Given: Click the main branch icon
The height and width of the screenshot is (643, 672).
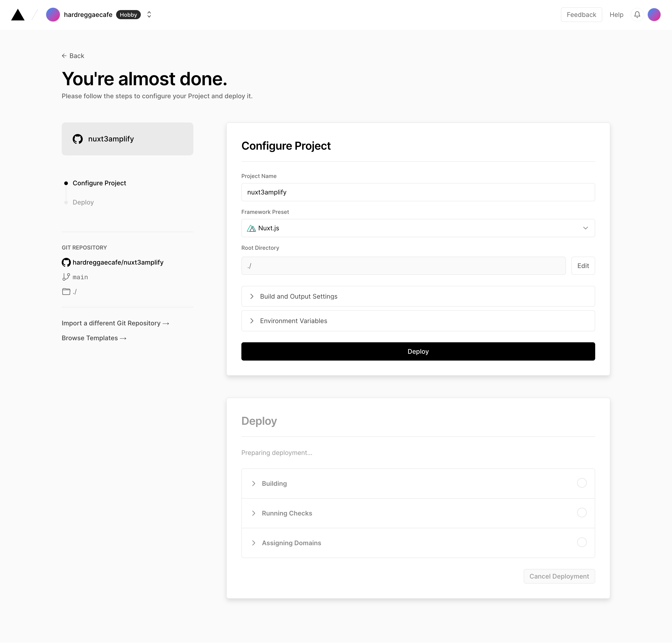Looking at the screenshot, I should [66, 277].
